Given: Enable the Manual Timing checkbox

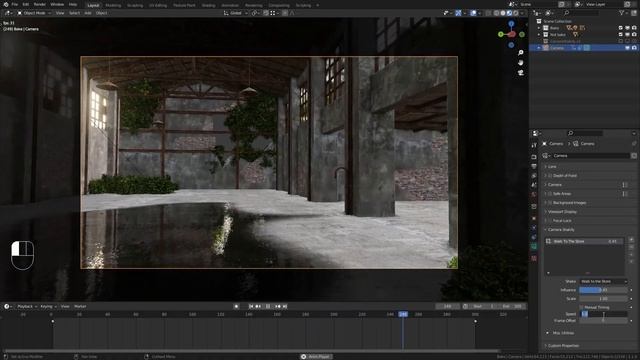Looking at the screenshot, I should click(x=582, y=307).
